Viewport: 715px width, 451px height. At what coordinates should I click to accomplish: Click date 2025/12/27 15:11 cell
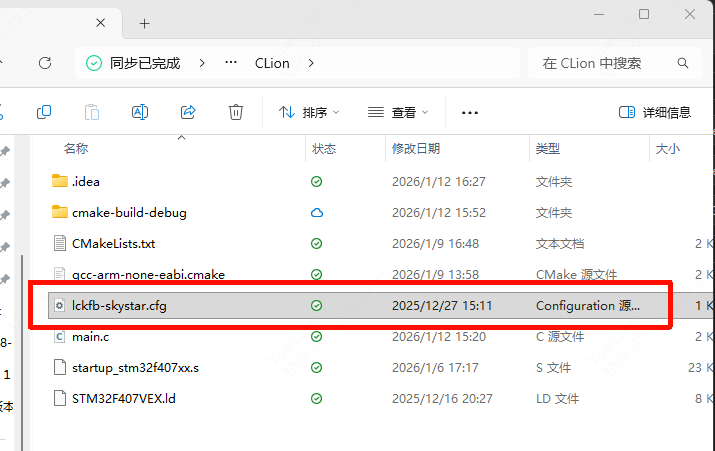click(442, 306)
